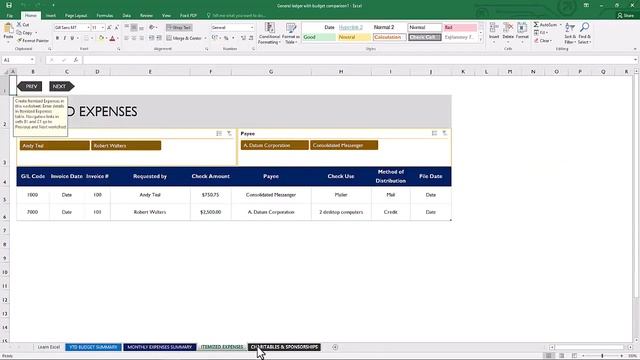Toggle Bold formatting
The height and width of the screenshot is (360, 640).
point(57,38)
